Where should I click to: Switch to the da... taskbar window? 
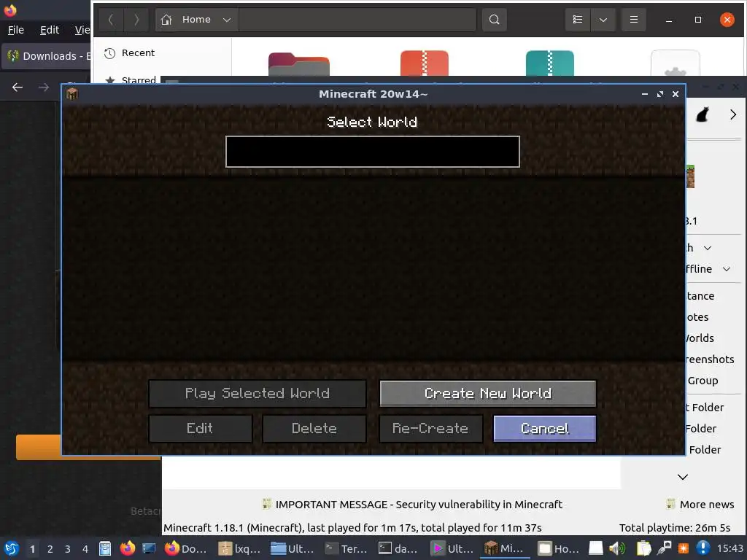point(399,548)
